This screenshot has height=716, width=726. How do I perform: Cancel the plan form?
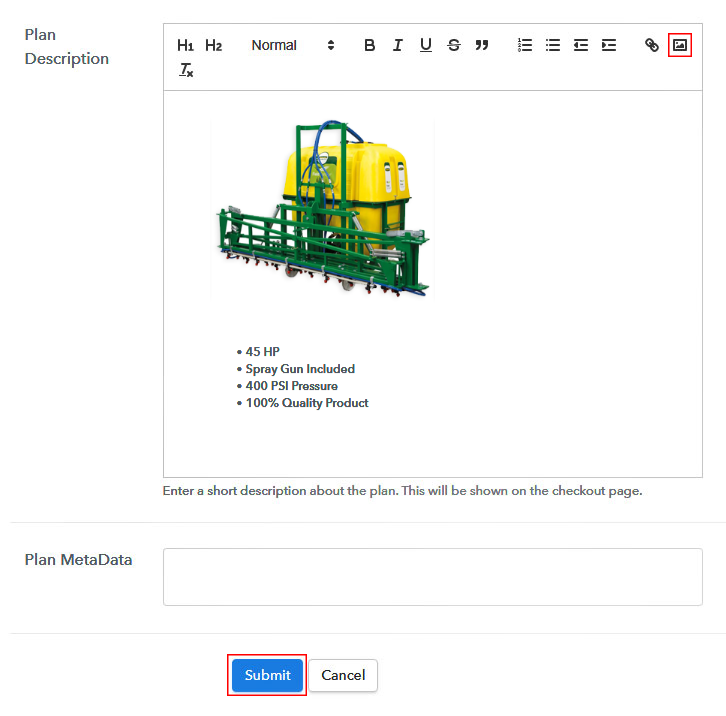coord(343,675)
